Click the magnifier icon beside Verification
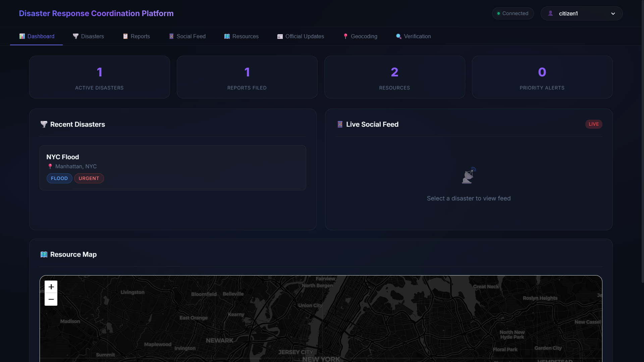The height and width of the screenshot is (362, 644). pyautogui.click(x=398, y=36)
